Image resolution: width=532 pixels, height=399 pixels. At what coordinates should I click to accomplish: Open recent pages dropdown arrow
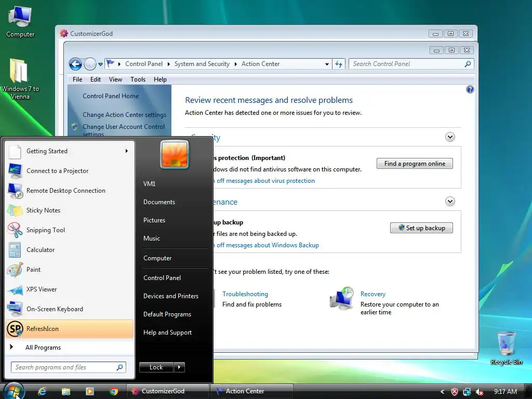click(x=100, y=64)
